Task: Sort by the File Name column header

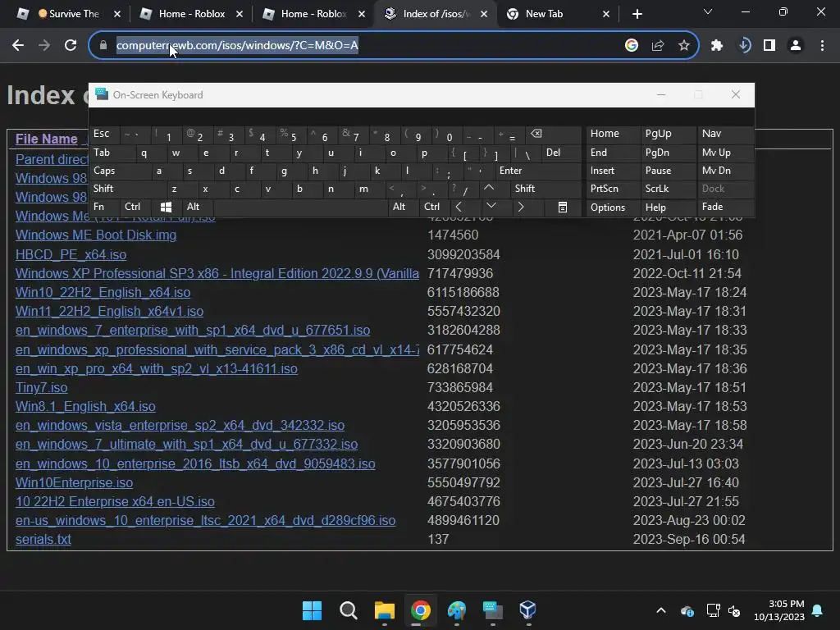Action: click(46, 139)
